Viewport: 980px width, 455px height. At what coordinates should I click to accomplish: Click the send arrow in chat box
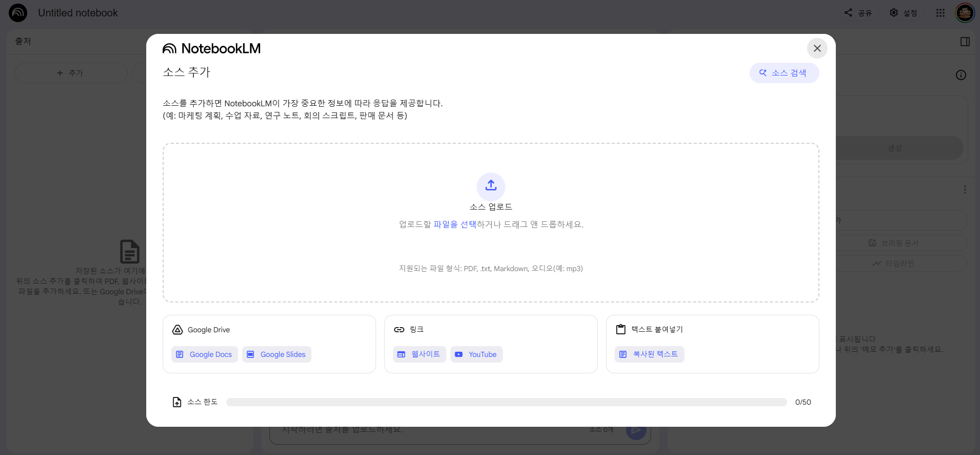[x=636, y=430]
